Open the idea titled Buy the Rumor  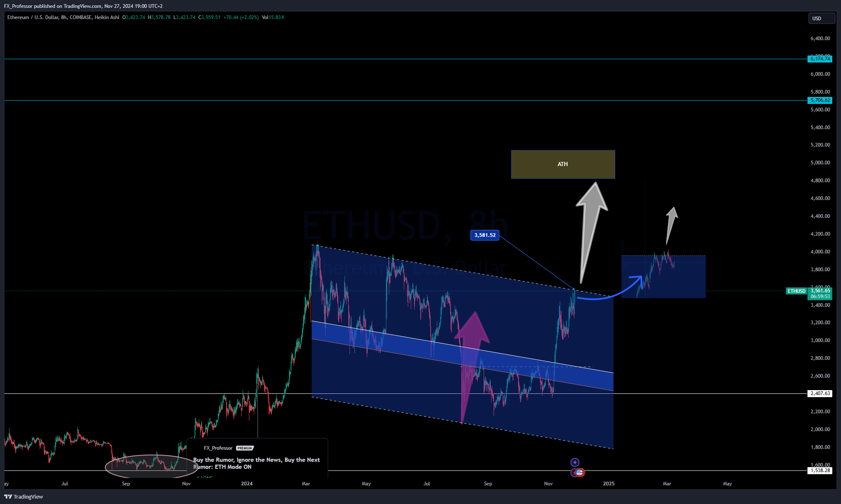256,463
